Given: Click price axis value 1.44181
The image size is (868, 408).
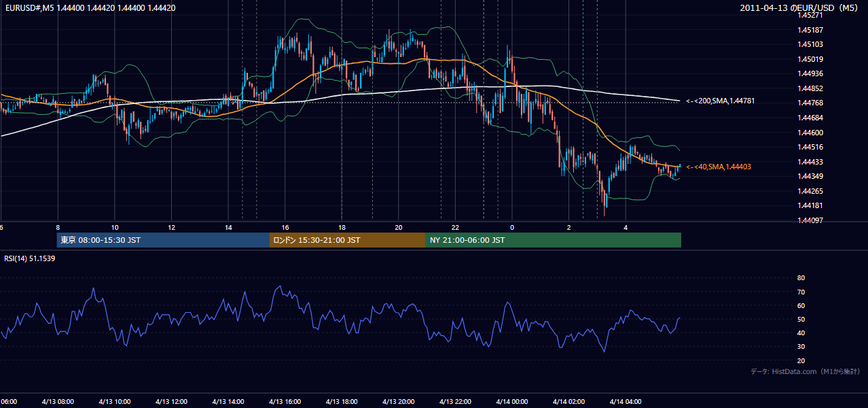Looking at the screenshot, I should point(811,205).
